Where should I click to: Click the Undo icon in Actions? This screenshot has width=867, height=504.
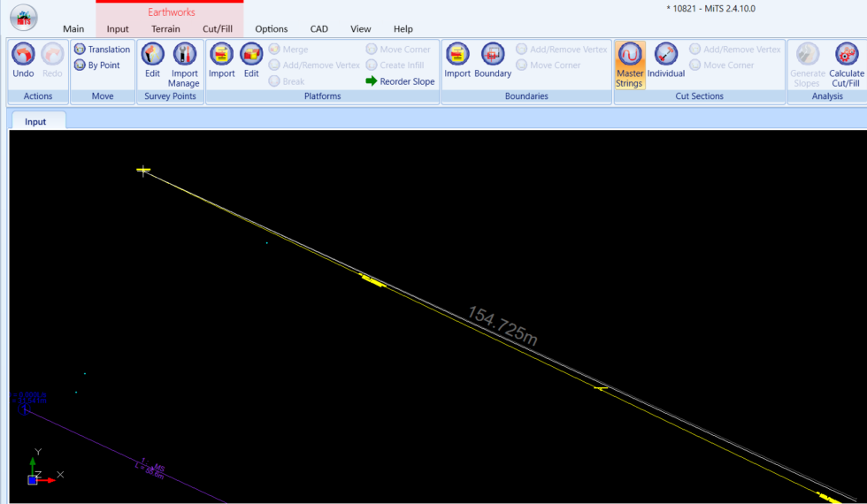[23, 55]
